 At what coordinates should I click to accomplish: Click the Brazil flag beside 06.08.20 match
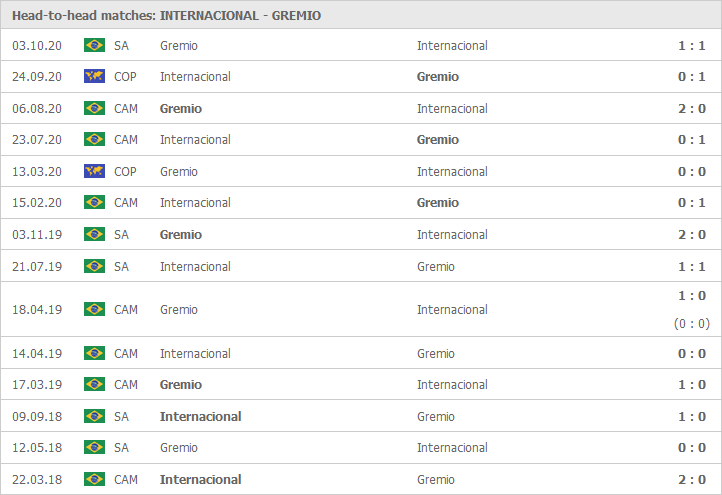(x=94, y=108)
